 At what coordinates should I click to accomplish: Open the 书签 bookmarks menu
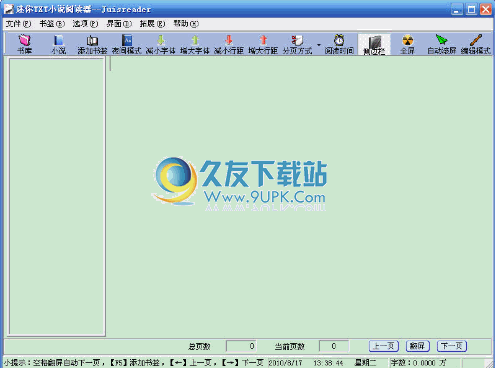[52, 24]
